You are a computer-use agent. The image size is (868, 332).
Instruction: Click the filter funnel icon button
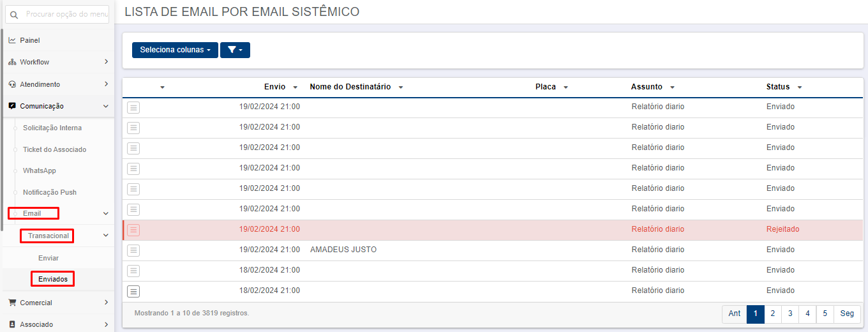tap(235, 50)
